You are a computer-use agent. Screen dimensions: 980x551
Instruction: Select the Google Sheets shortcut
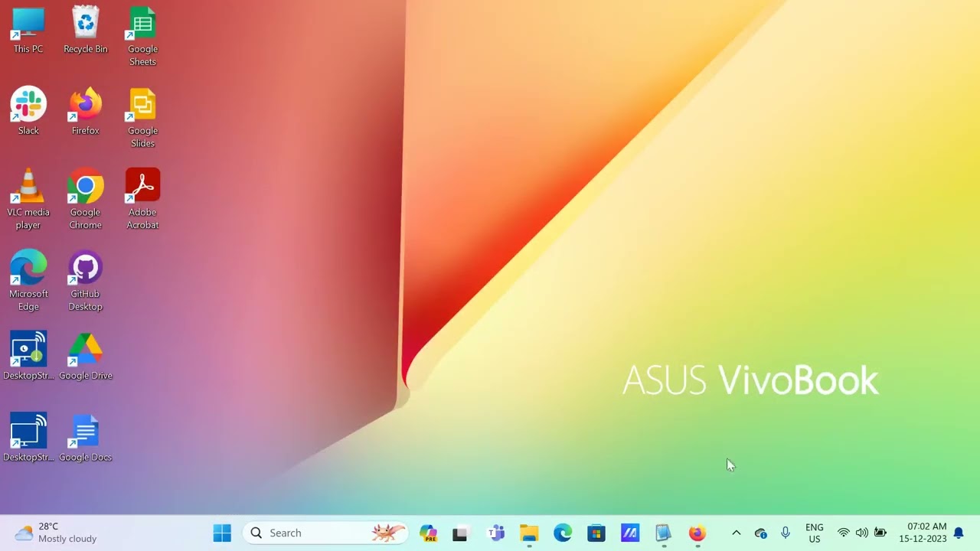142,37
